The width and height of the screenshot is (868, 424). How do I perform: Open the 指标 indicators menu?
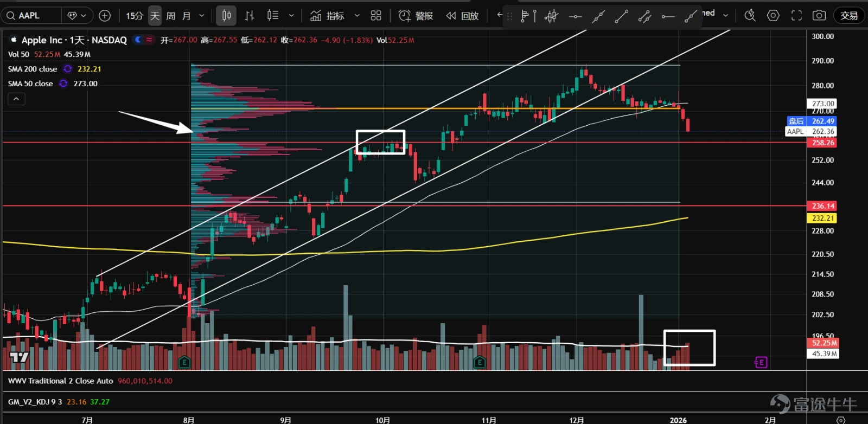click(x=327, y=16)
